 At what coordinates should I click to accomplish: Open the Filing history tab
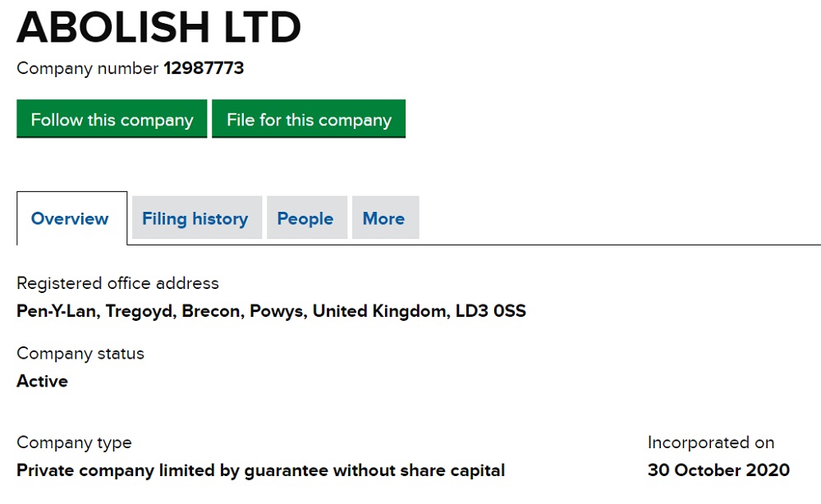click(x=195, y=218)
